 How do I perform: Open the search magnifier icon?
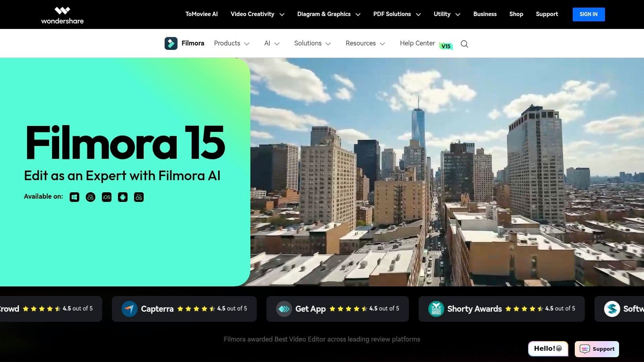coord(464,43)
